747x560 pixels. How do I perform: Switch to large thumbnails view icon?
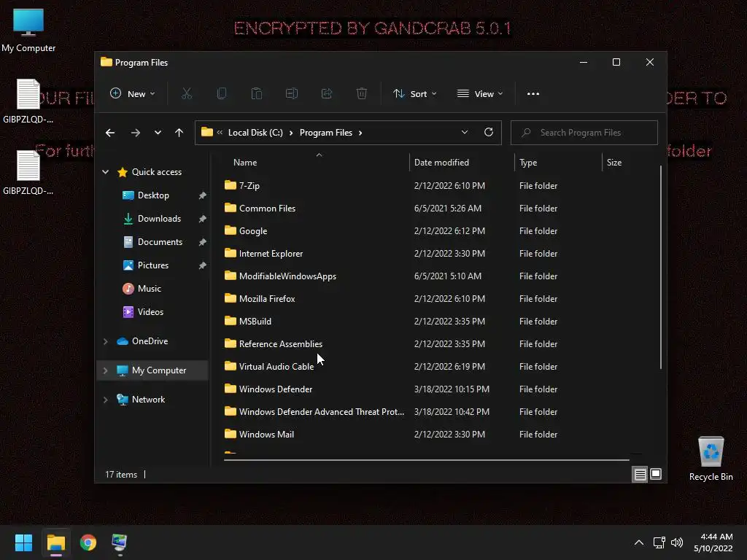656,474
